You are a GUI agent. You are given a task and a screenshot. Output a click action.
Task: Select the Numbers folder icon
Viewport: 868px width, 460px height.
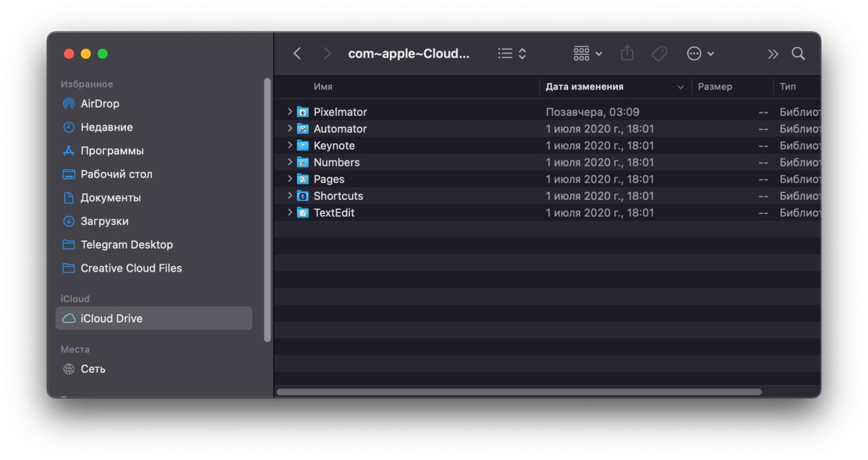coord(303,163)
